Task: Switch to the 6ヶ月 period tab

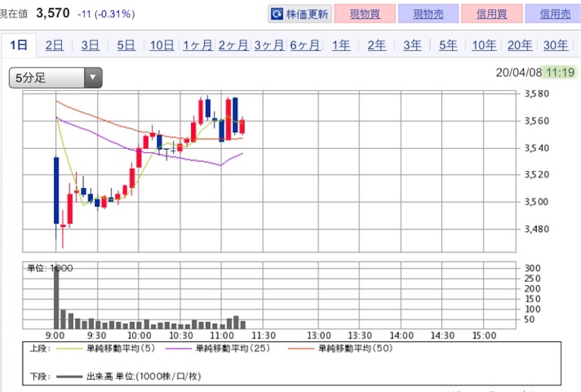Action: 305,45
